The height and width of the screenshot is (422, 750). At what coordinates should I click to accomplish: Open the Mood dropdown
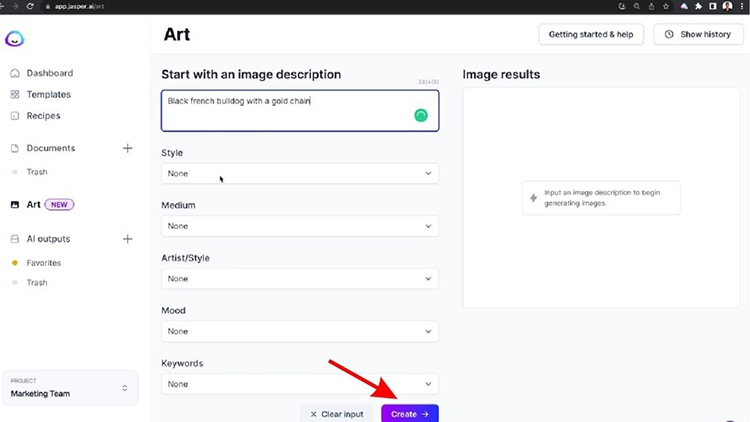pyautogui.click(x=300, y=331)
